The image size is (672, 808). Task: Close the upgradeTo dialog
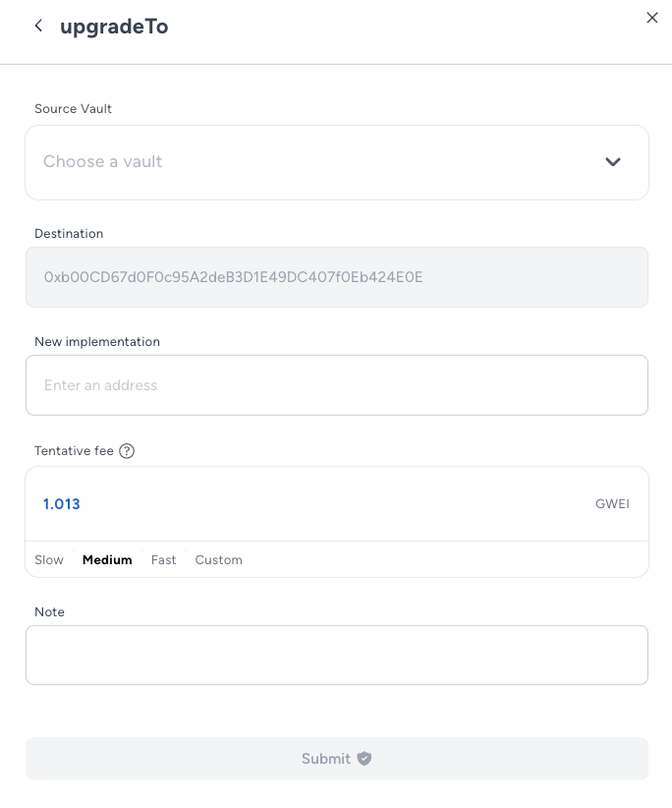point(652,18)
